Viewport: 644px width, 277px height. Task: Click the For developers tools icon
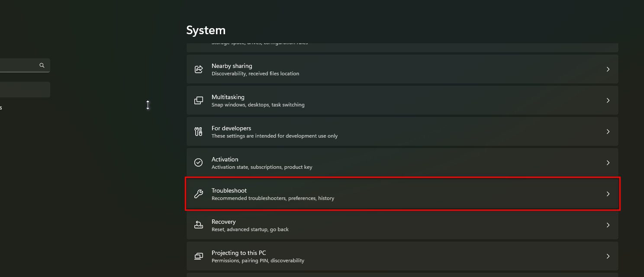[199, 132]
